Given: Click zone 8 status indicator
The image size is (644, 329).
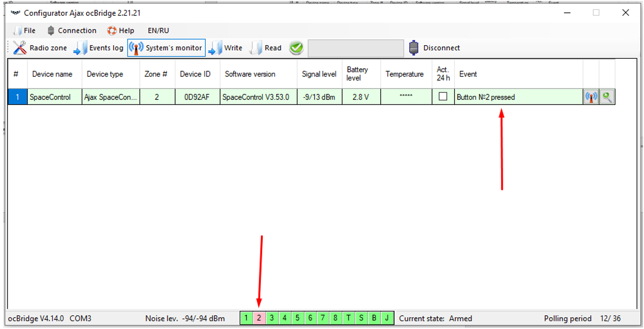Looking at the screenshot, I should coord(336,318).
